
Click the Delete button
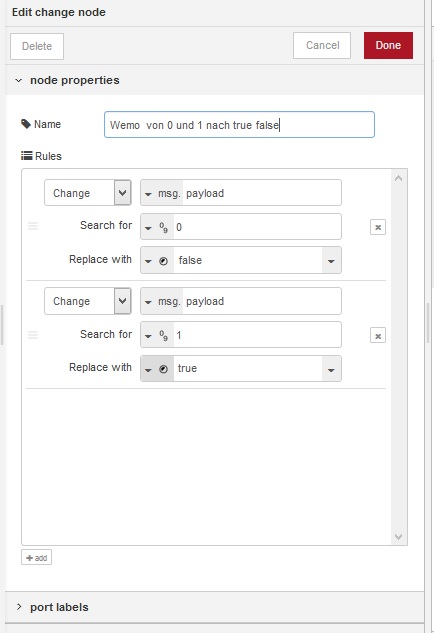coord(37,46)
